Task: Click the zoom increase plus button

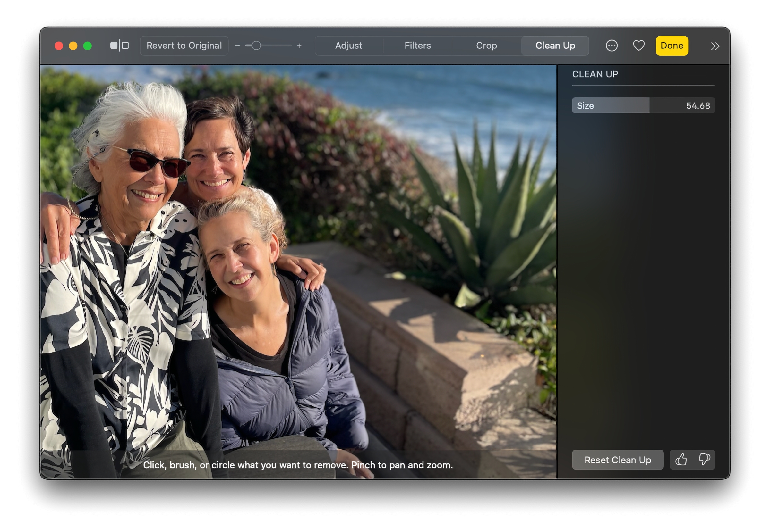Action: tap(298, 46)
